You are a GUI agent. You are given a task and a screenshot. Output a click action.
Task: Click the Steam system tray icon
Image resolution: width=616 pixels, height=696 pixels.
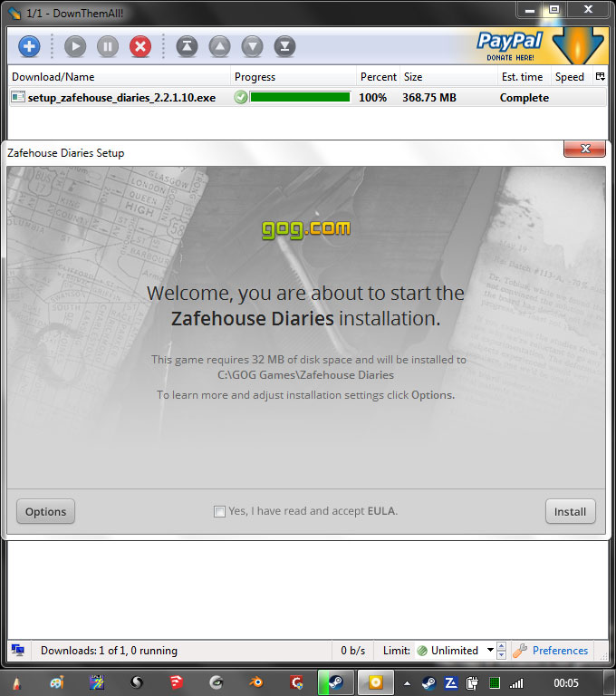428,683
